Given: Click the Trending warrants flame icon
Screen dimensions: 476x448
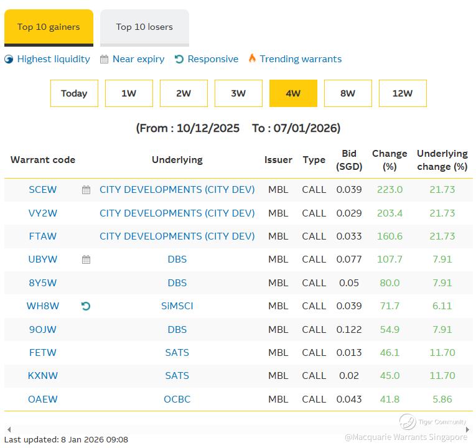Looking at the screenshot, I should coord(252,58).
